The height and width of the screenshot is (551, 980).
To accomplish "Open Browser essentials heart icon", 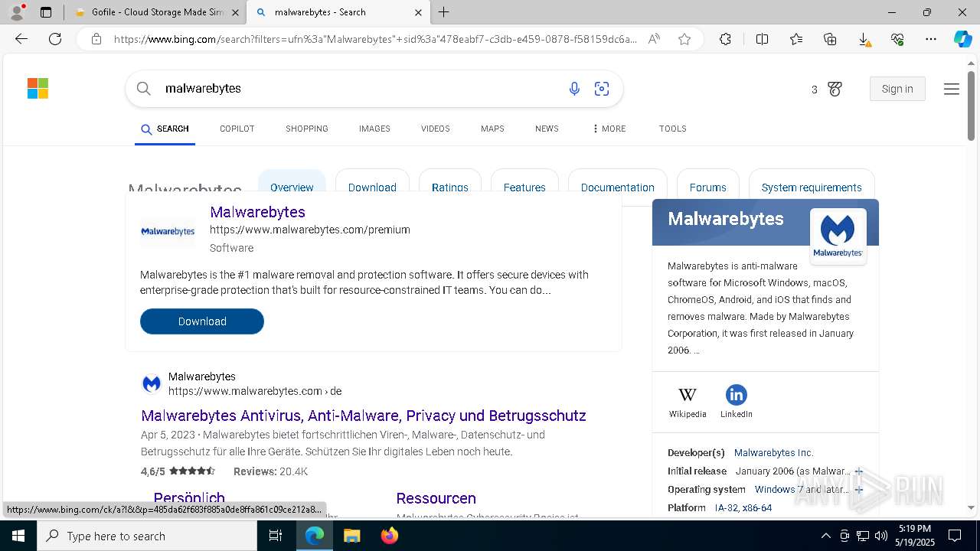I will pos(897,39).
